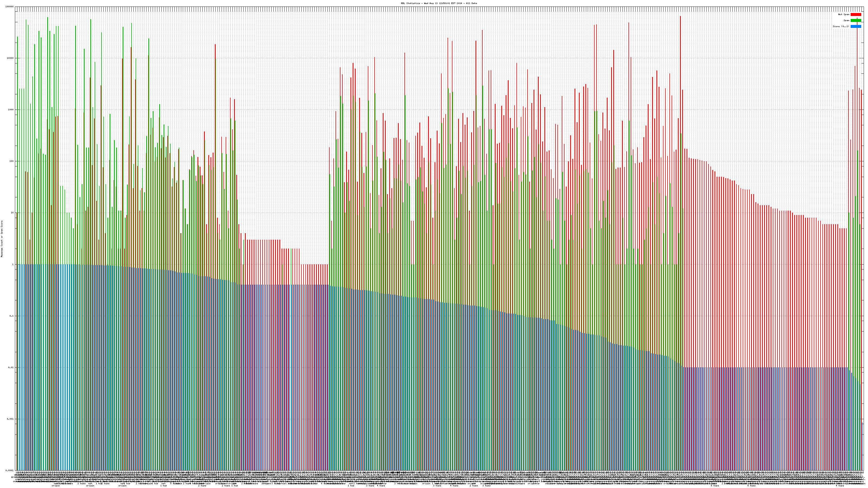Screen dimensions: 868x488
Task: Click the 10 y-axis tick label
Action: (12, 213)
